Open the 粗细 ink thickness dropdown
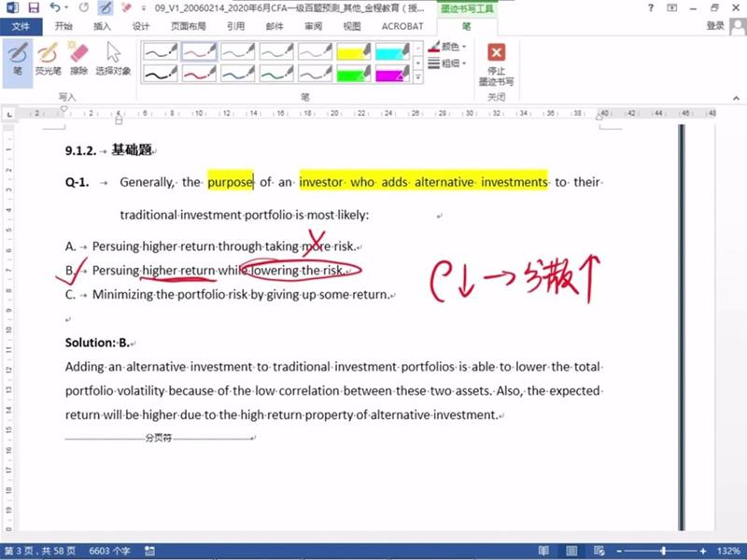747x560 pixels. click(x=447, y=63)
